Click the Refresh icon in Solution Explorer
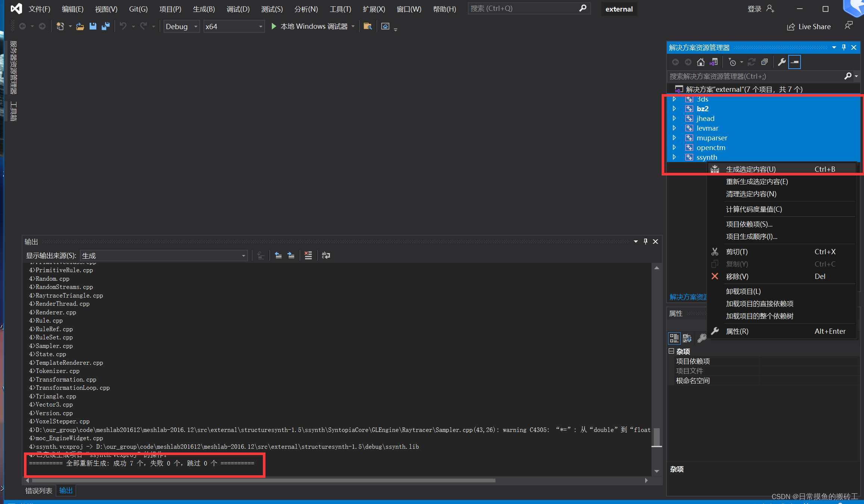This screenshot has width=864, height=504. 752,62
